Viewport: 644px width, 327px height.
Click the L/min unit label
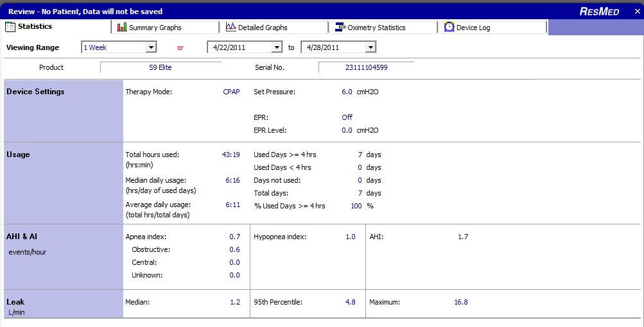click(x=17, y=312)
